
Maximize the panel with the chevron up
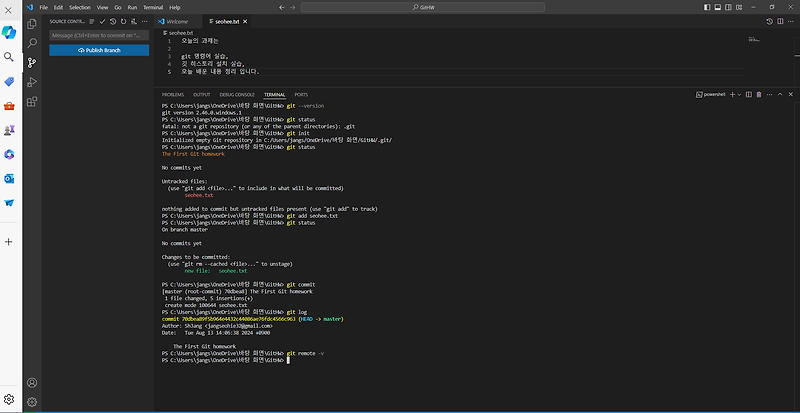coord(780,94)
